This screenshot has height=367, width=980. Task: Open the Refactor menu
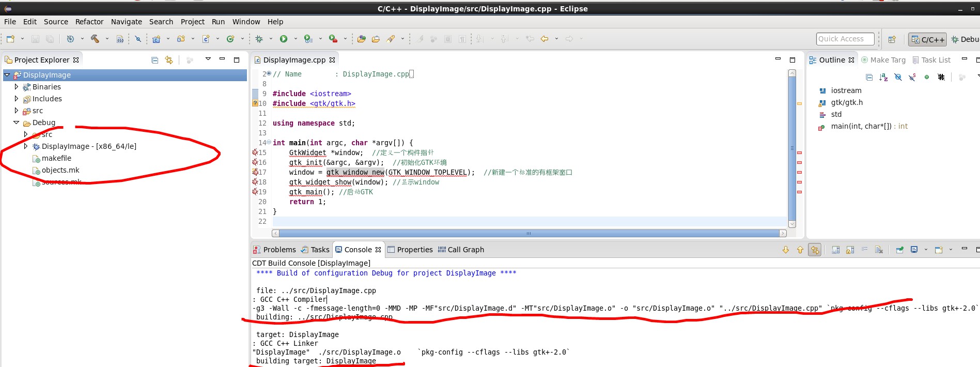pos(89,22)
